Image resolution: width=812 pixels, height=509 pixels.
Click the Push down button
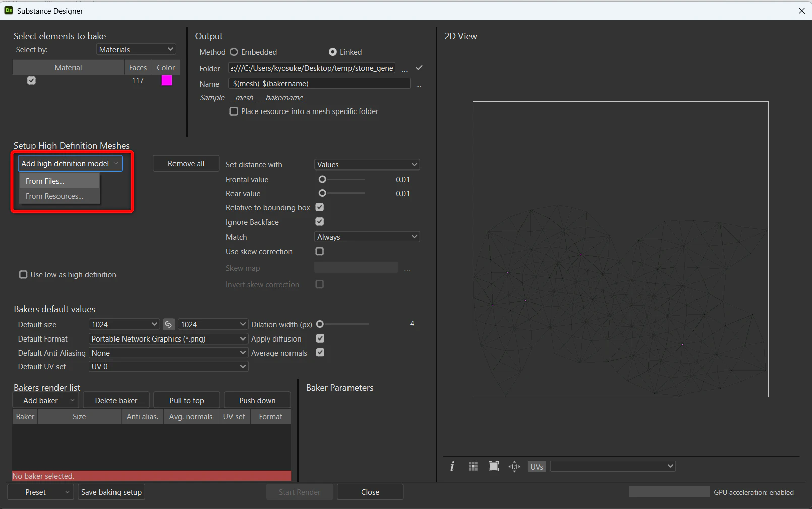pyautogui.click(x=258, y=401)
